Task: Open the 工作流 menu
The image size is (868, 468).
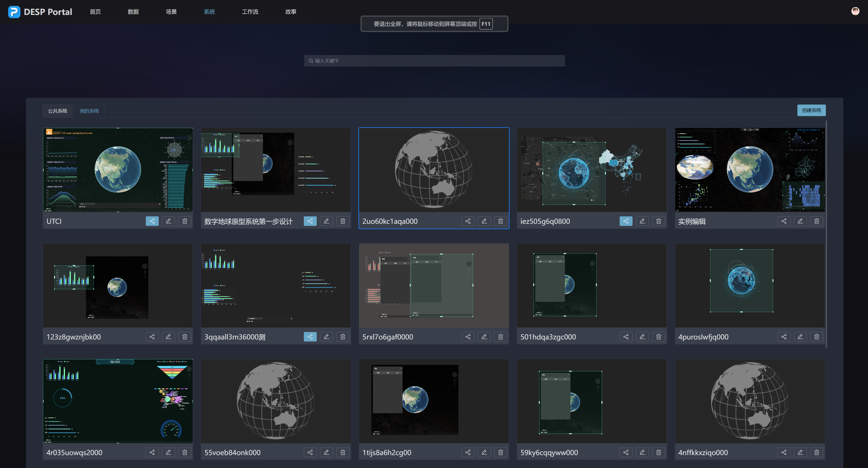Action: (x=250, y=12)
